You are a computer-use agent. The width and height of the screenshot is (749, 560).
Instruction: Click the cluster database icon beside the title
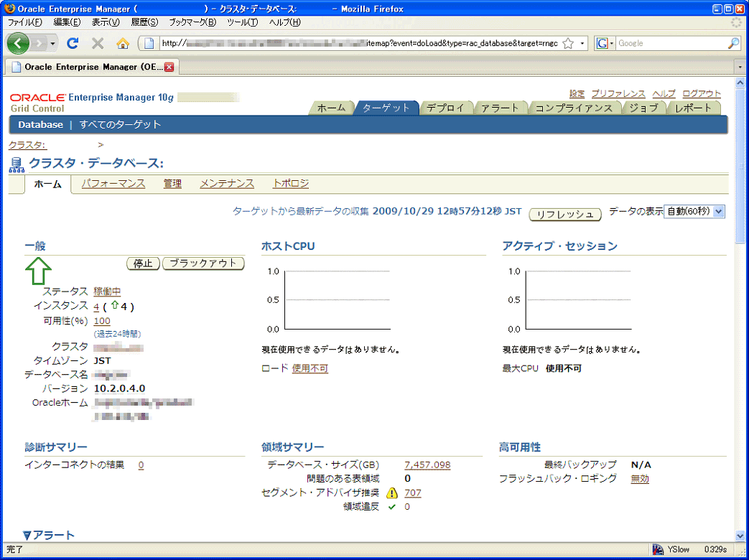[17, 164]
